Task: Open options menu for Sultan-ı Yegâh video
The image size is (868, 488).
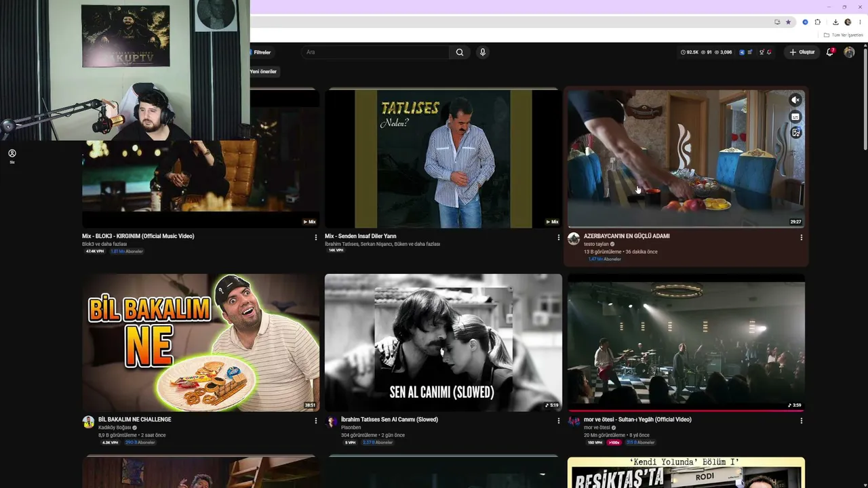Action: click(x=802, y=421)
